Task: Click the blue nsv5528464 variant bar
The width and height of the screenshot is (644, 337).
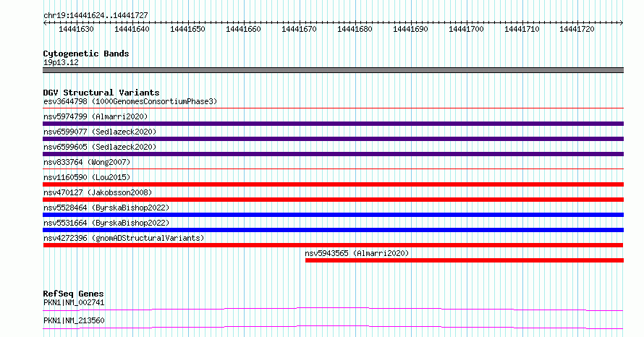Action: coord(333,215)
